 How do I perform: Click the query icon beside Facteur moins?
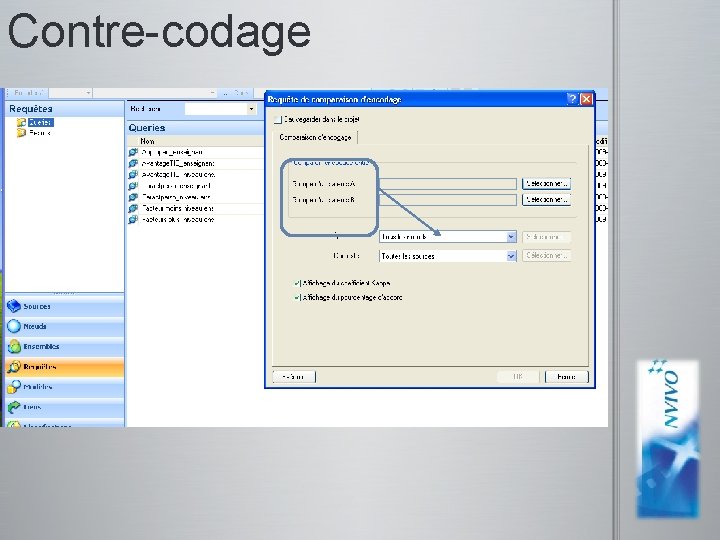point(133,208)
